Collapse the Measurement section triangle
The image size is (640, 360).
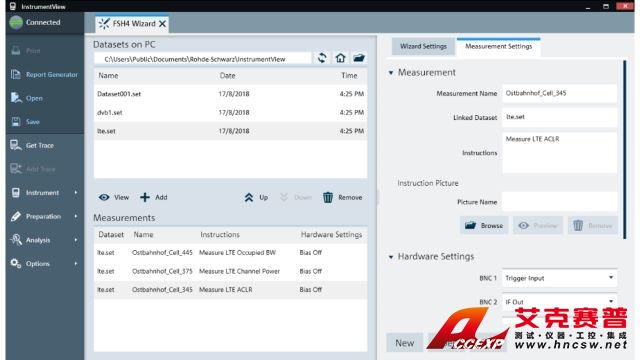tap(391, 73)
